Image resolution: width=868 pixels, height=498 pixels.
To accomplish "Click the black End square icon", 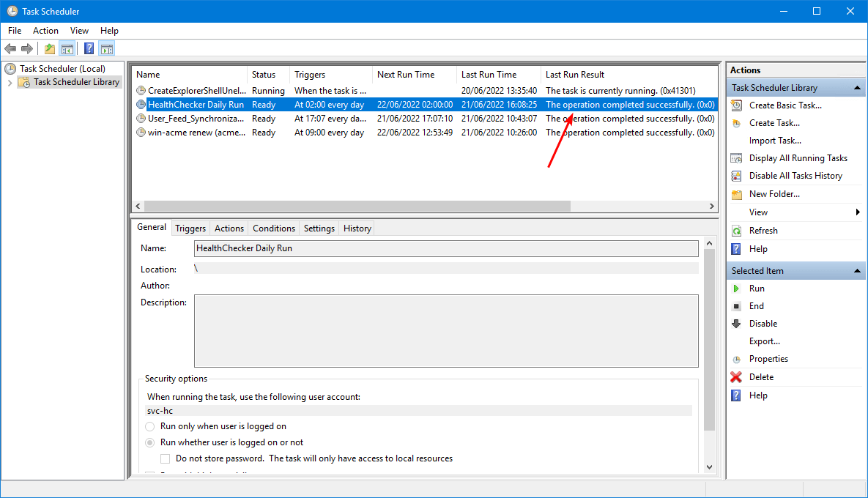I will pos(736,306).
